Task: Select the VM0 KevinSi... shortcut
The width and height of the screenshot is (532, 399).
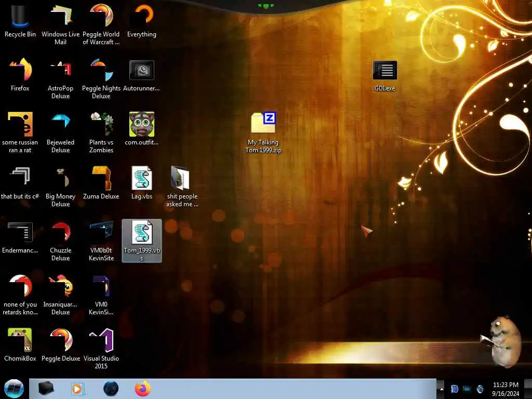Action: (x=101, y=295)
